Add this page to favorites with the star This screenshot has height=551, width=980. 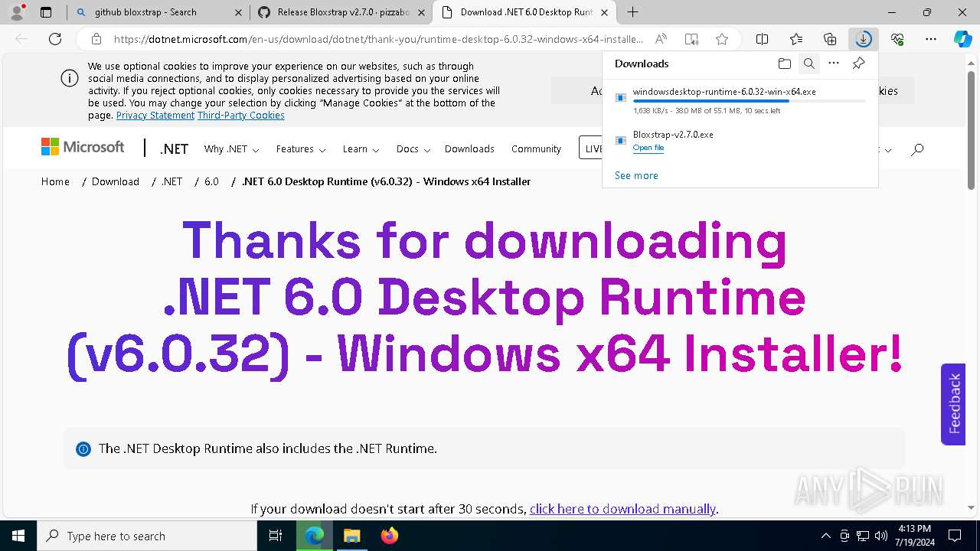click(722, 39)
